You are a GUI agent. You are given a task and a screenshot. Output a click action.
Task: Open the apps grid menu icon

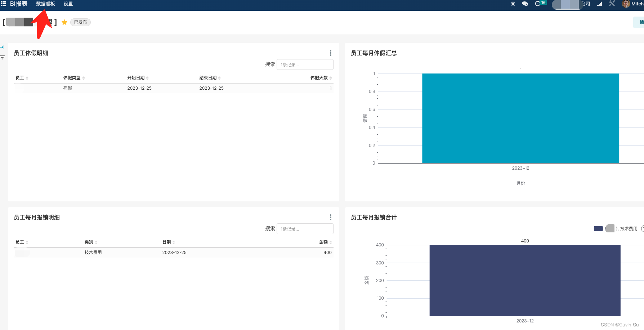tap(3, 4)
